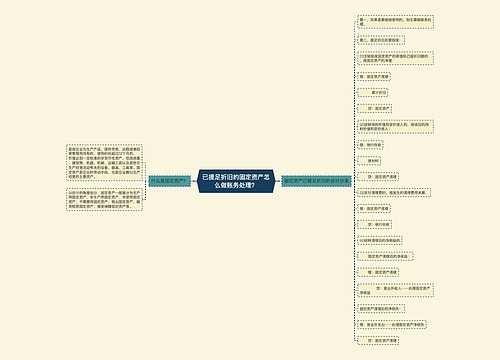Click the (1)注销报废固定资产的原值 node
The height and width of the screenshot is (360, 500).
coord(395,58)
